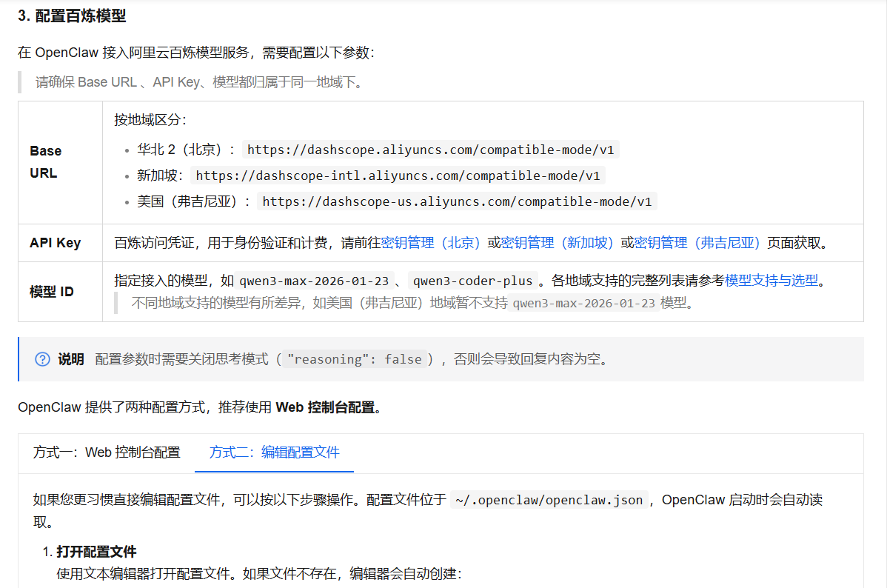Click the 按地域区分 label
This screenshot has width=887, height=588.
tap(150, 120)
